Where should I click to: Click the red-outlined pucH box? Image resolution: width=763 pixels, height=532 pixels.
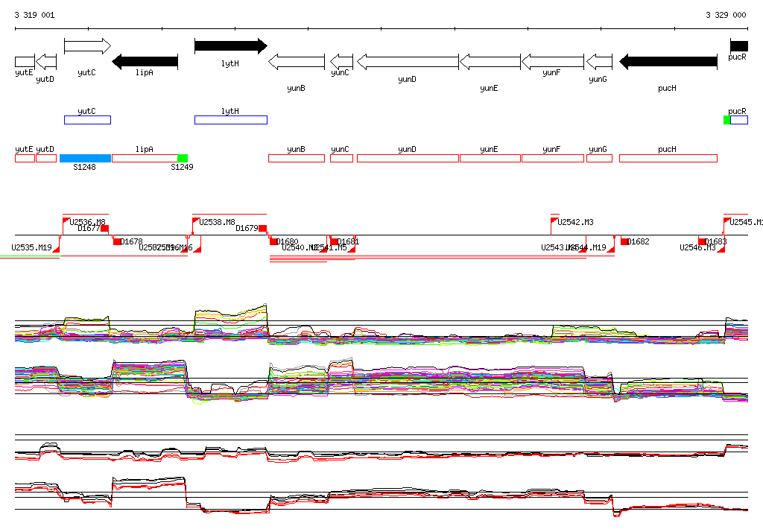(668, 158)
